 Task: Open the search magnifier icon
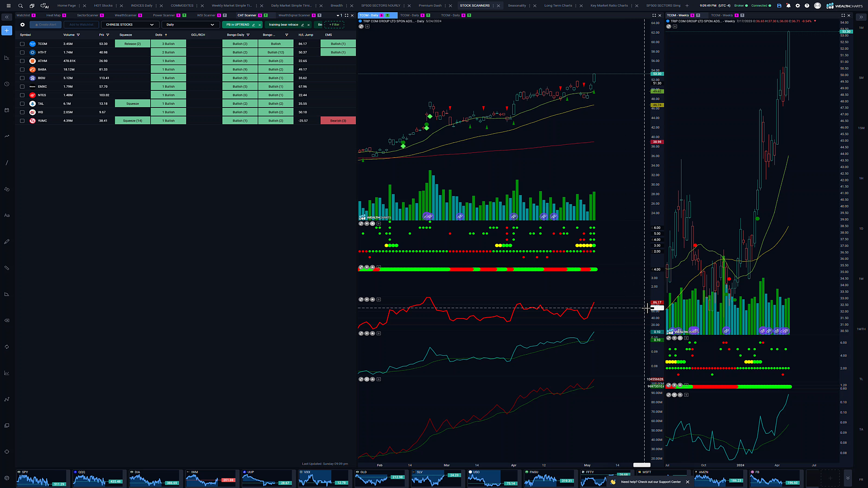[20, 6]
